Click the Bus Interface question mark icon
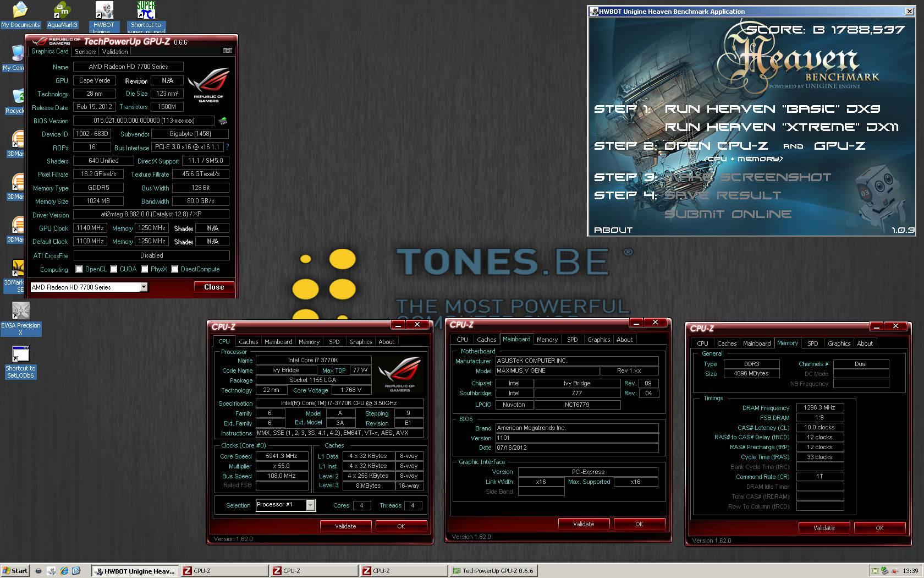Screen dimensions: 924x578 coord(227,147)
